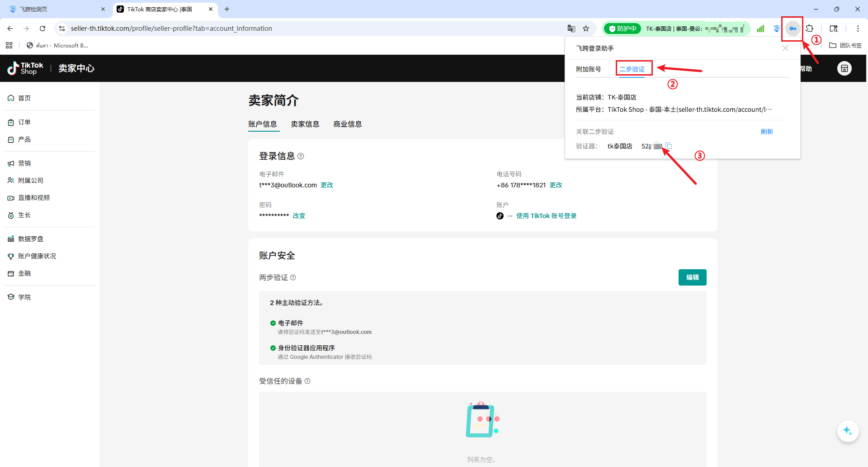Switch to the 二步验证 tab in popup
This screenshot has width=868, height=467.
coord(632,69)
